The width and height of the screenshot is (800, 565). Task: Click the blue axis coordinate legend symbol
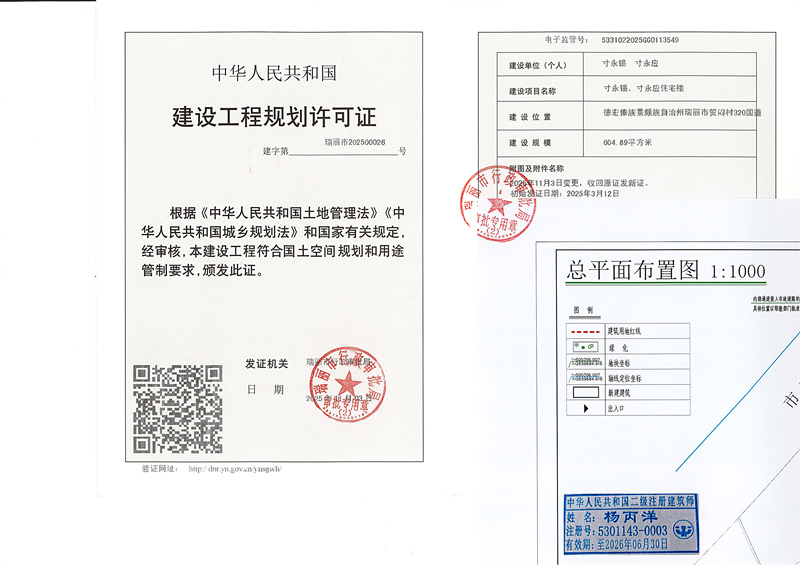click(x=586, y=378)
